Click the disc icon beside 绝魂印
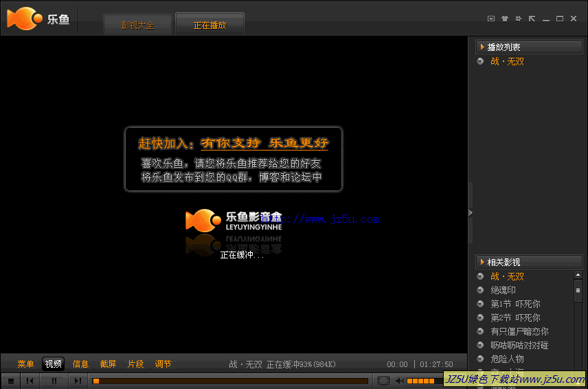This screenshot has height=389, width=588. click(480, 290)
